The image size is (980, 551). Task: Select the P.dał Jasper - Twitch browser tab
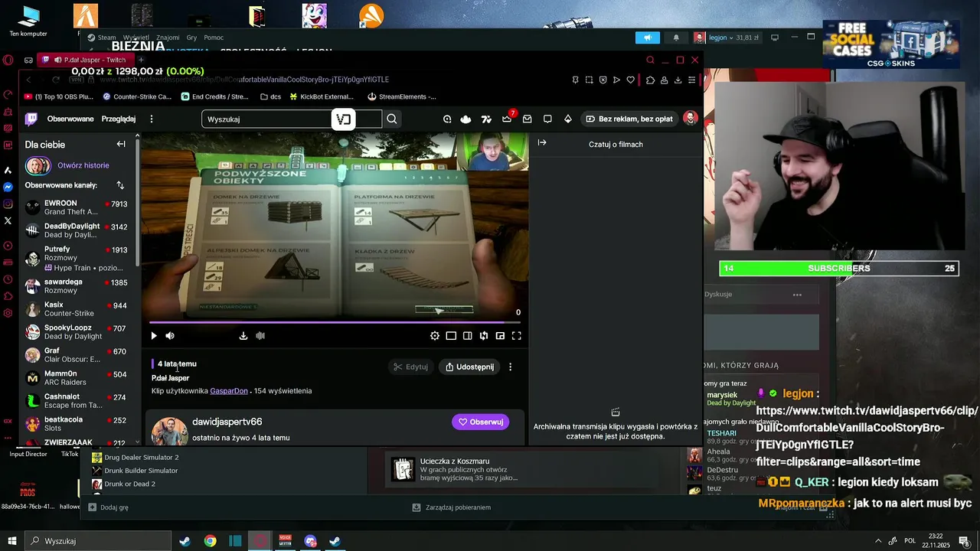pos(86,60)
